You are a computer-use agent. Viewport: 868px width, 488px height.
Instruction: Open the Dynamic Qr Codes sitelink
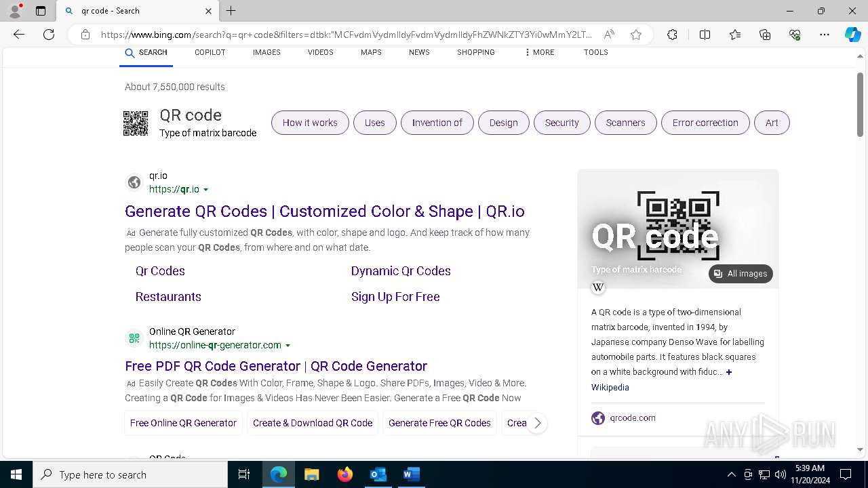401,271
